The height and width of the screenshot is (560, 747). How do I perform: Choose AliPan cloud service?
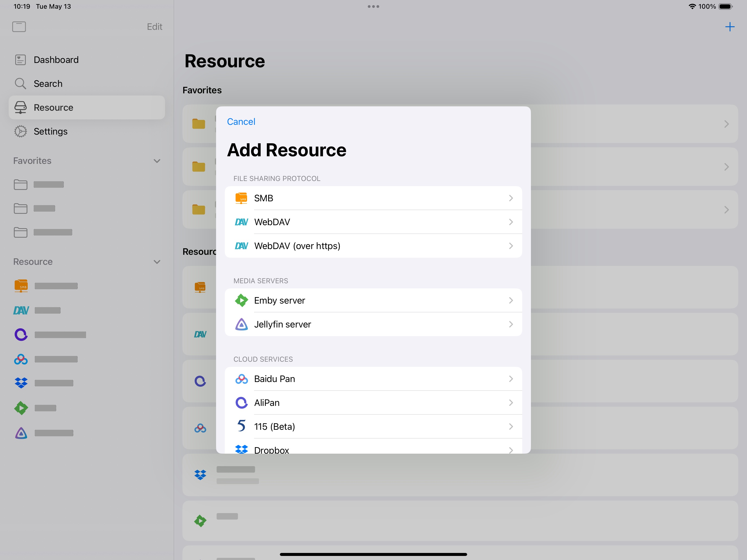(373, 403)
